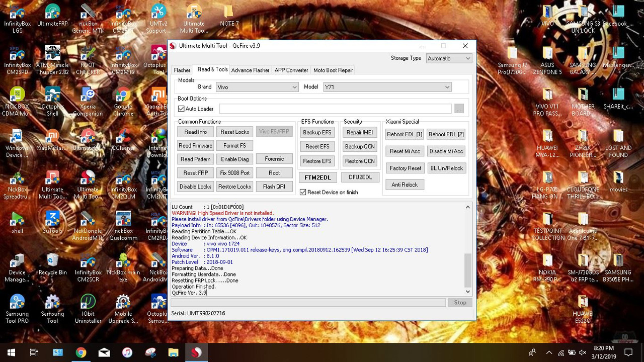
Task: Click the log scrollbar down arrow
Action: pos(468,292)
